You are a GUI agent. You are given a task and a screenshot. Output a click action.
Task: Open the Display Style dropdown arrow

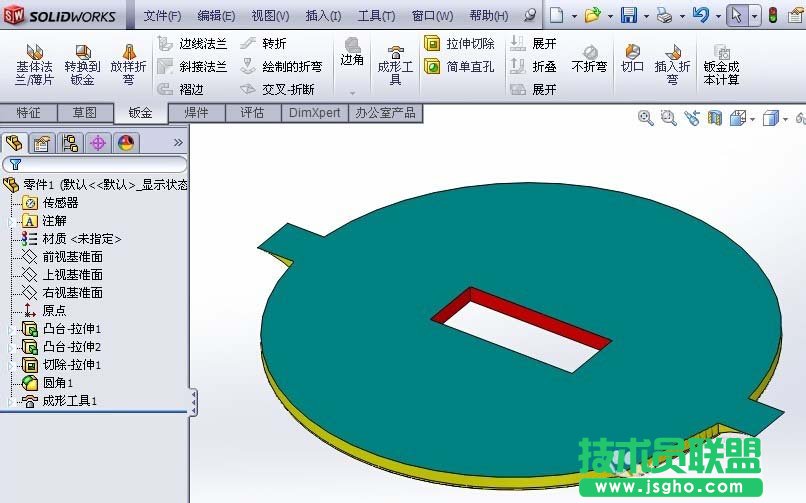pyautogui.click(x=785, y=120)
